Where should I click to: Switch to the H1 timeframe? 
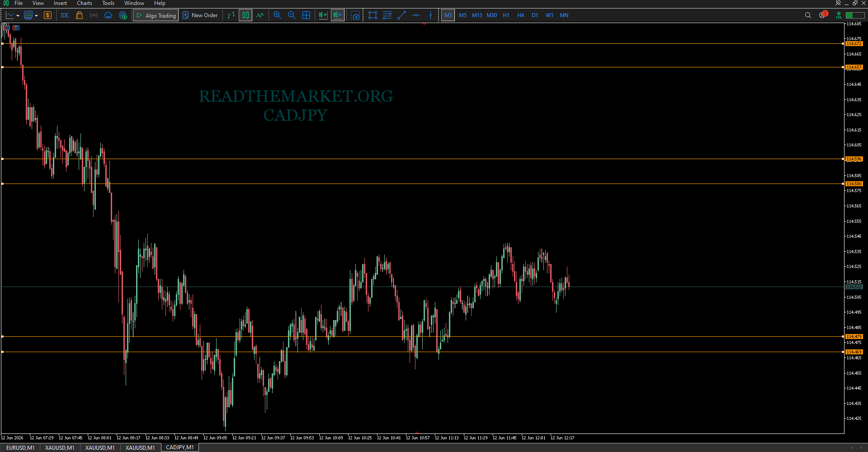pos(506,15)
